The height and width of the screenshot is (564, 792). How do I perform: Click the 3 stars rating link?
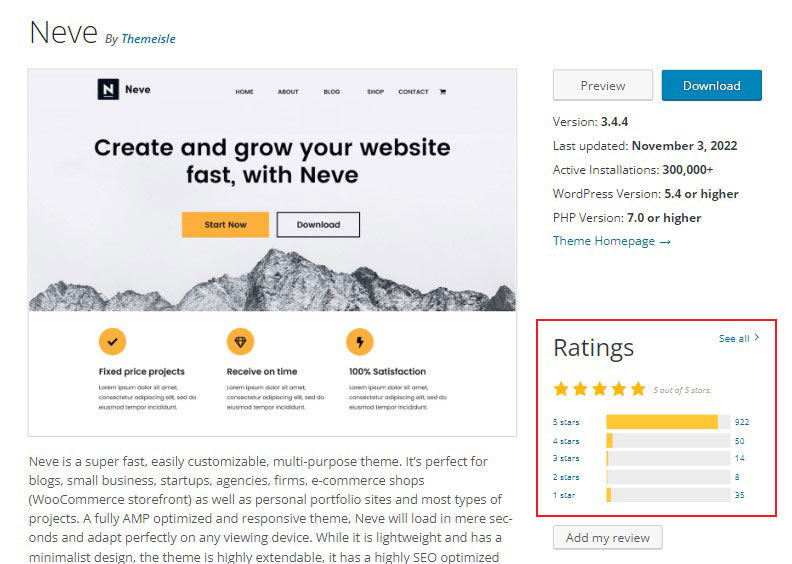point(566,458)
